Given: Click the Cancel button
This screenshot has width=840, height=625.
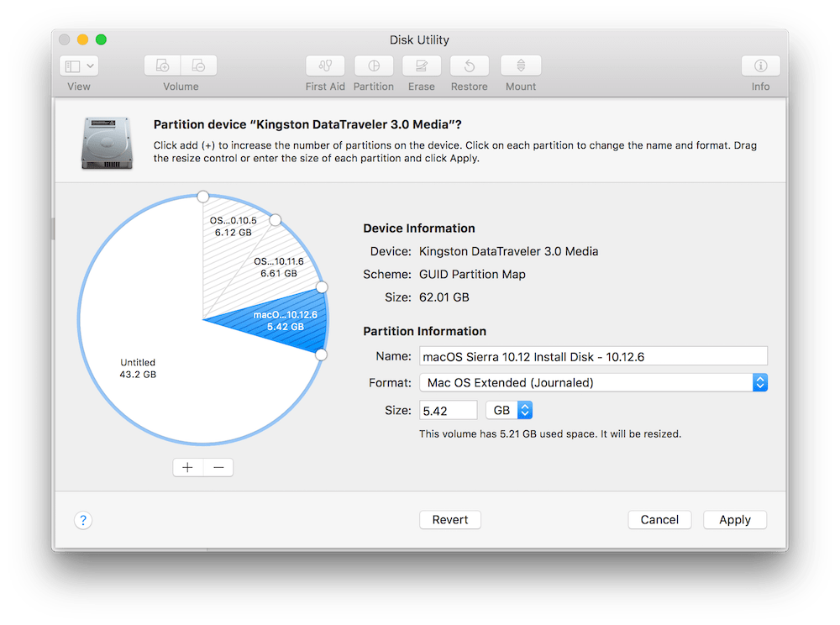Looking at the screenshot, I should tap(659, 520).
